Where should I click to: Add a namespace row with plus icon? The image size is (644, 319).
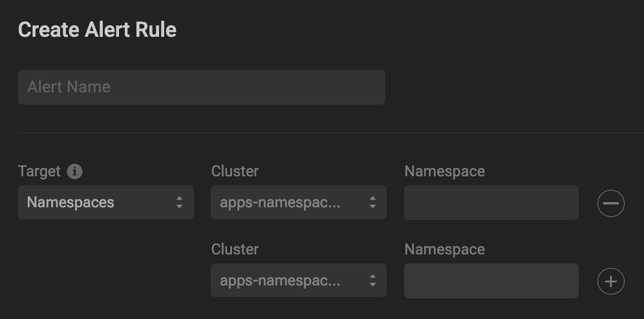pyautogui.click(x=610, y=282)
